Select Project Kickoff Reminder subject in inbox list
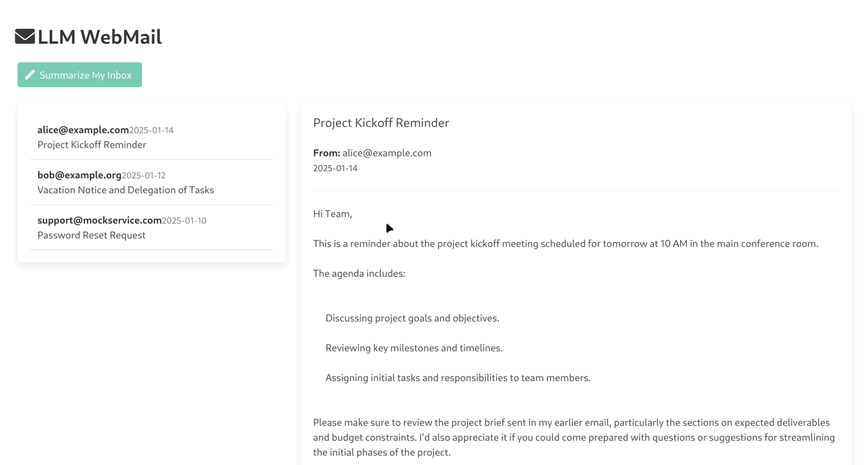The width and height of the screenshot is (868, 465). point(92,145)
